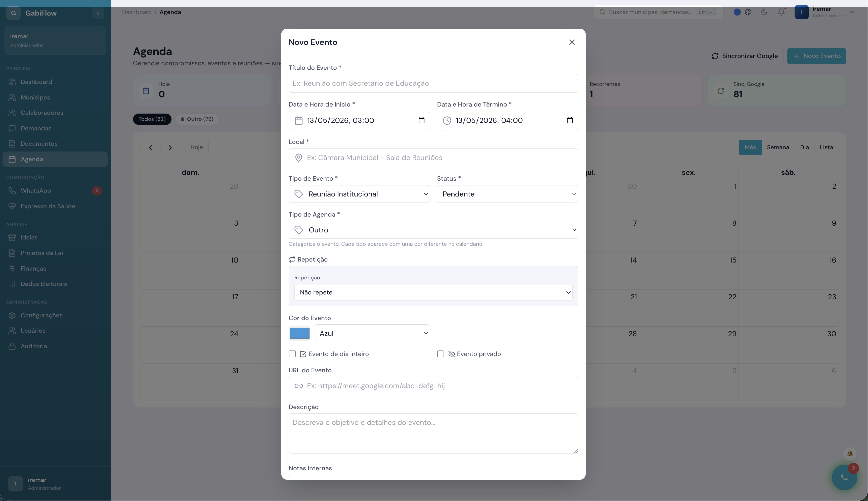Open notifications bell in the top header
This screenshot has width=868, height=501.
point(781,12)
